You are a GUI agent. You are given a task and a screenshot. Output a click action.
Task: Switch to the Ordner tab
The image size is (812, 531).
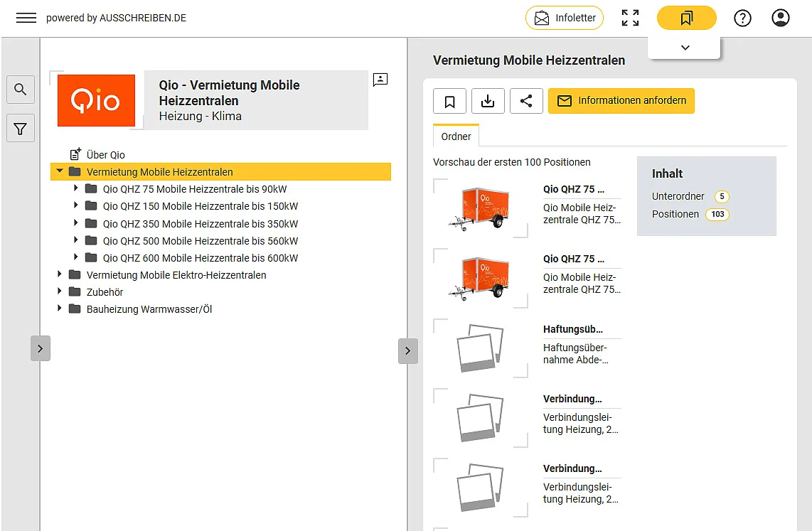click(x=456, y=136)
